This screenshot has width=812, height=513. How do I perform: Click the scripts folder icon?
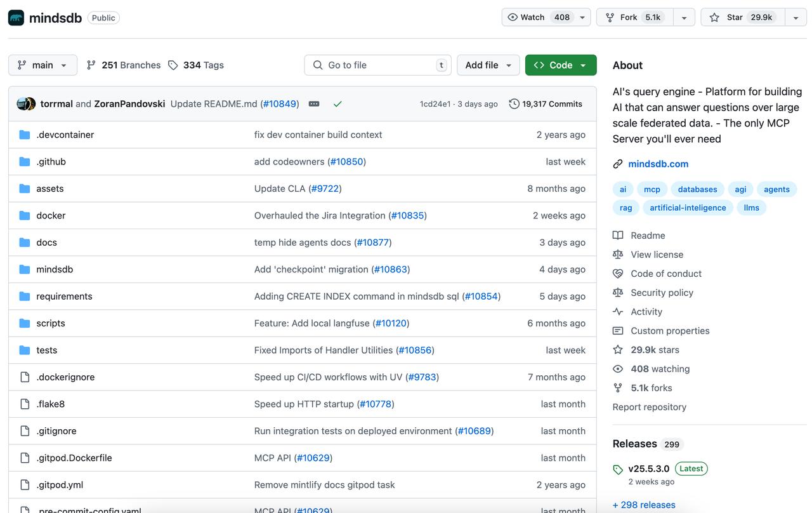[25, 323]
